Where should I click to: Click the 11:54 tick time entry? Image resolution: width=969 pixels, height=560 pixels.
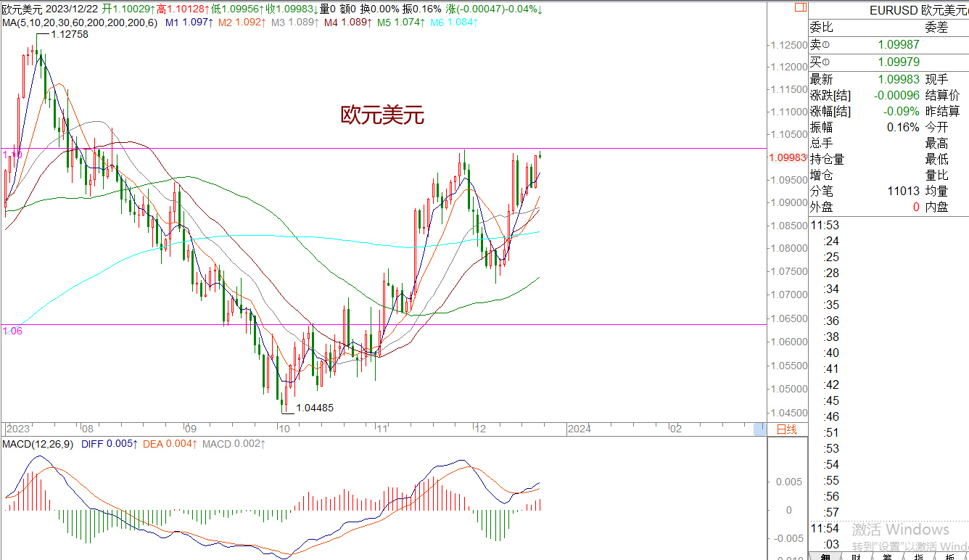click(825, 528)
